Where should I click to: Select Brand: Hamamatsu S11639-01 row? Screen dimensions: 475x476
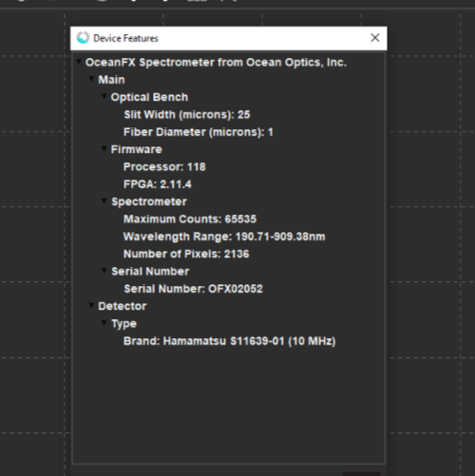point(230,341)
